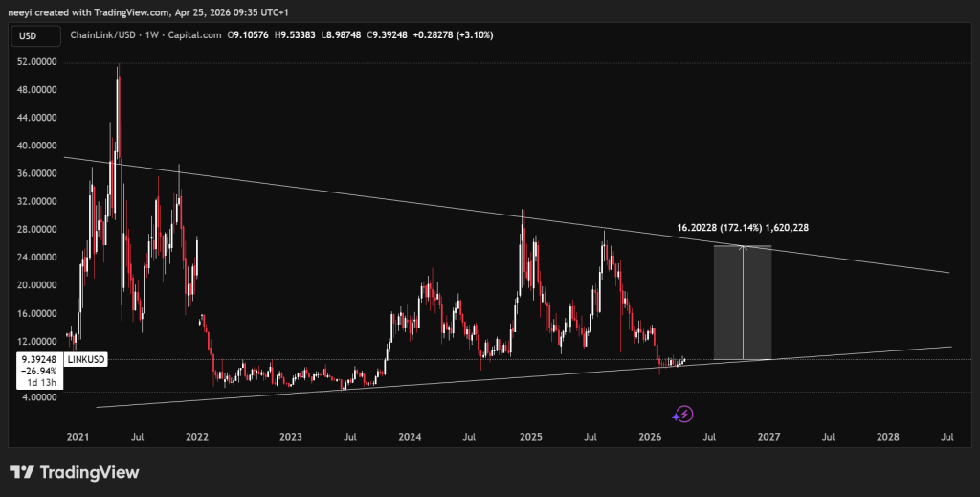This screenshot has height=497, width=980.
Task: Select the 1W interval label
Action: (x=153, y=35)
